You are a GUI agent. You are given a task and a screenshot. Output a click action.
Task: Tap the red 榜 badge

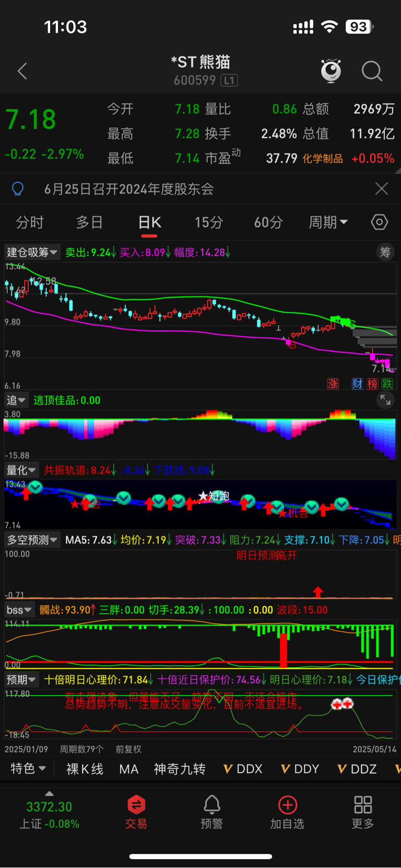coord(372,384)
